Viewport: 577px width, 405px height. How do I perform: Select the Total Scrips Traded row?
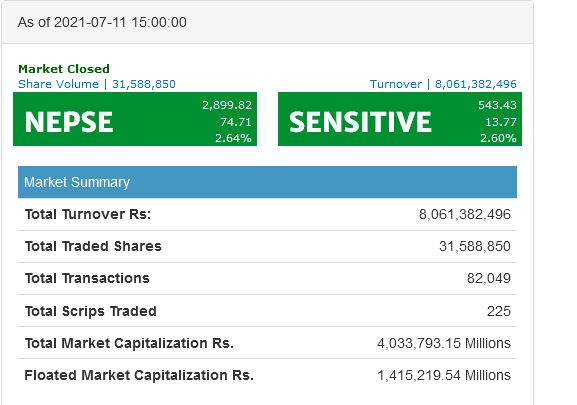tap(268, 311)
